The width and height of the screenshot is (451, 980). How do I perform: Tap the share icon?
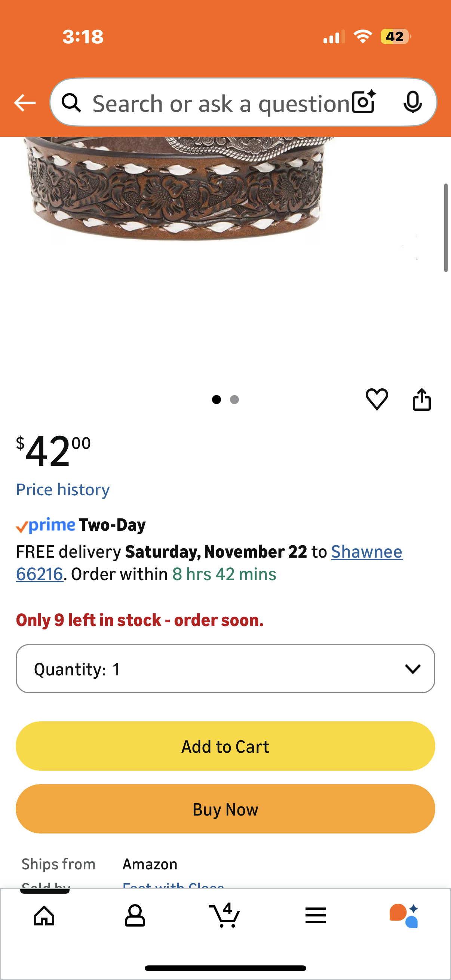pos(422,399)
